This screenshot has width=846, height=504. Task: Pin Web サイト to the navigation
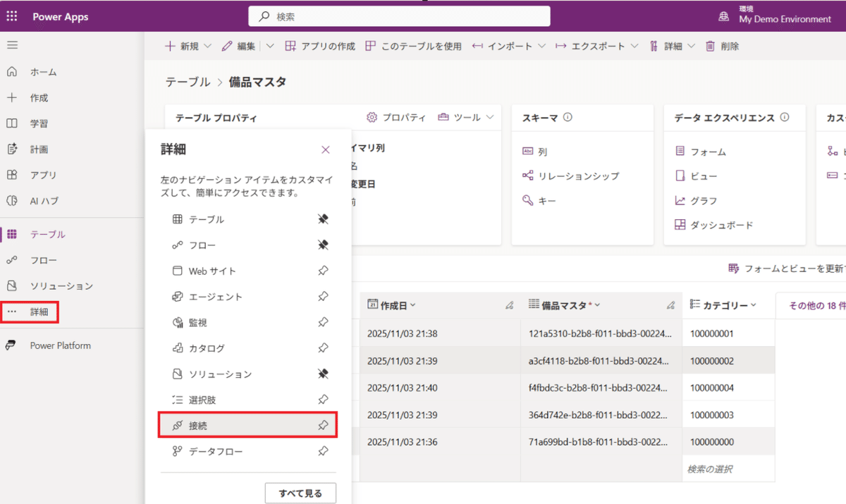323,271
